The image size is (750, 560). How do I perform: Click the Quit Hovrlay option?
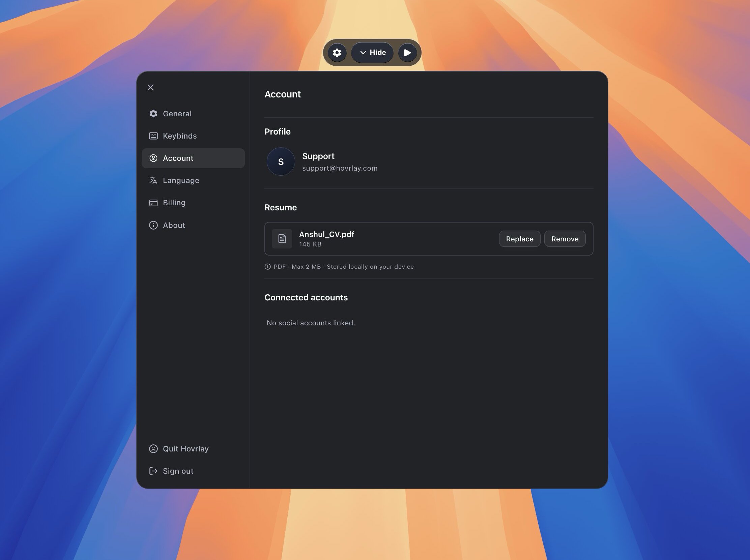pos(193,449)
